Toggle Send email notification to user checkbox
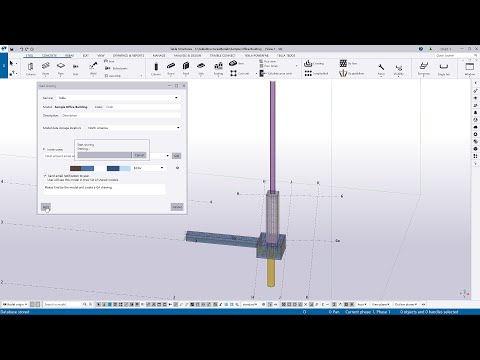Screen dimensions: 480x360 click(45, 175)
